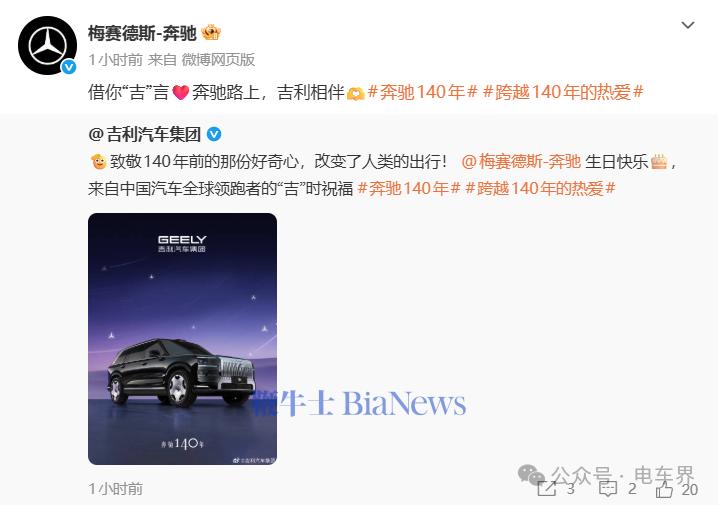Open #奔驰140年# hashtag in quoted Geely post

408,188
